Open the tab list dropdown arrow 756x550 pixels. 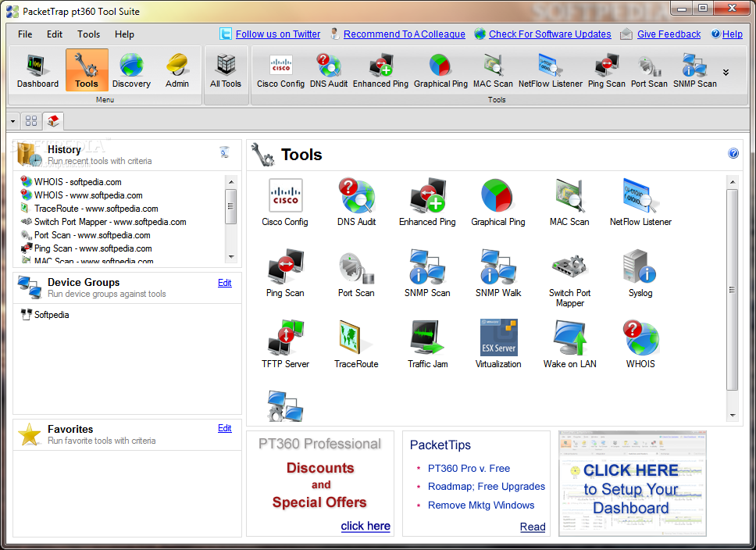(13, 121)
